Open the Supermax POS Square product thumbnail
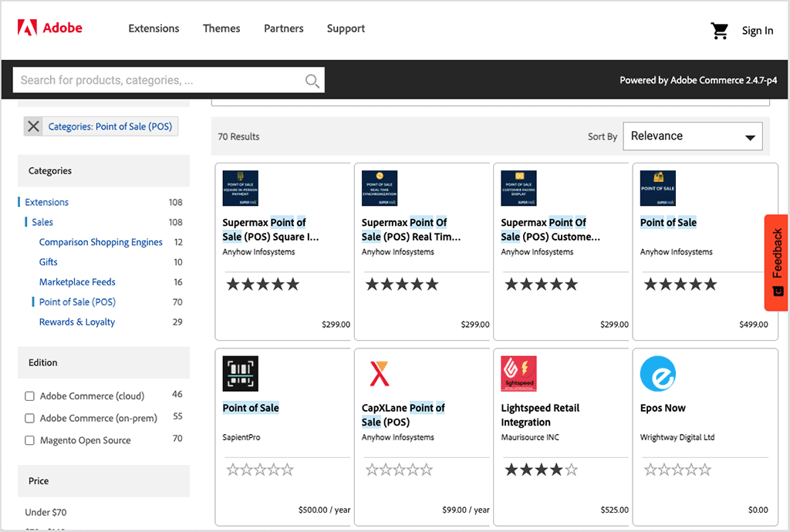Image resolution: width=790 pixels, height=532 pixels. (241, 188)
